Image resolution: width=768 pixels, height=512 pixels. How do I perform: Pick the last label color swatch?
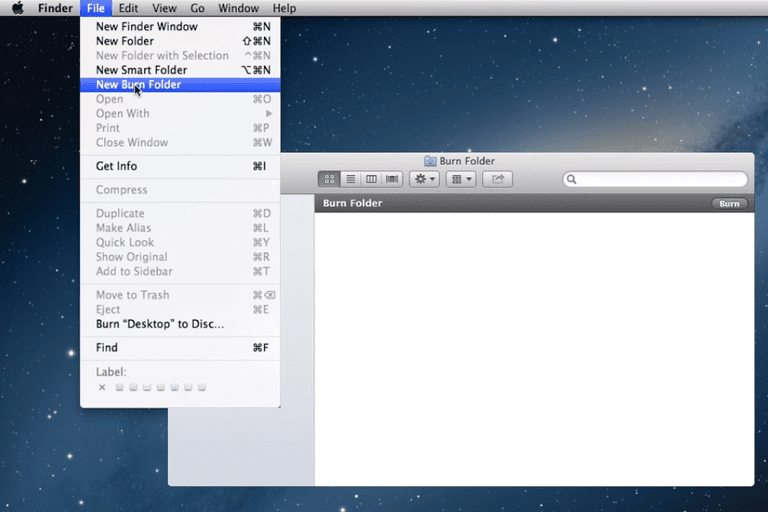(x=202, y=388)
